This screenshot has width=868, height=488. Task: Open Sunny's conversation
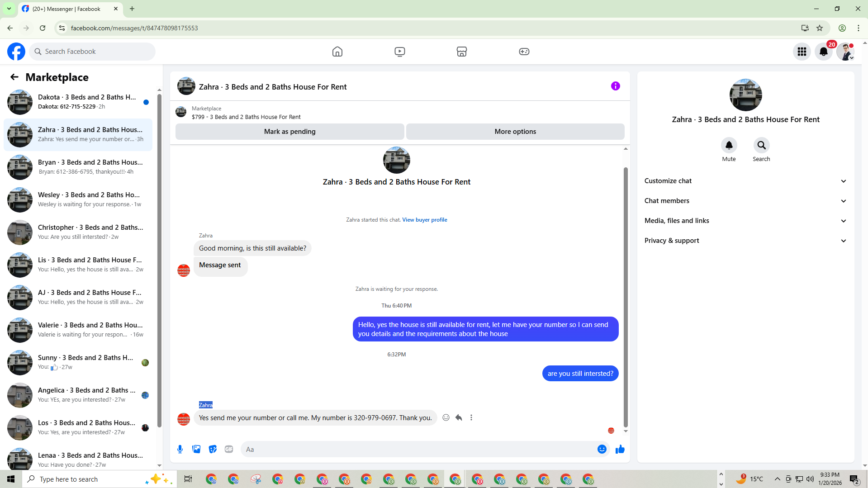pos(78,362)
